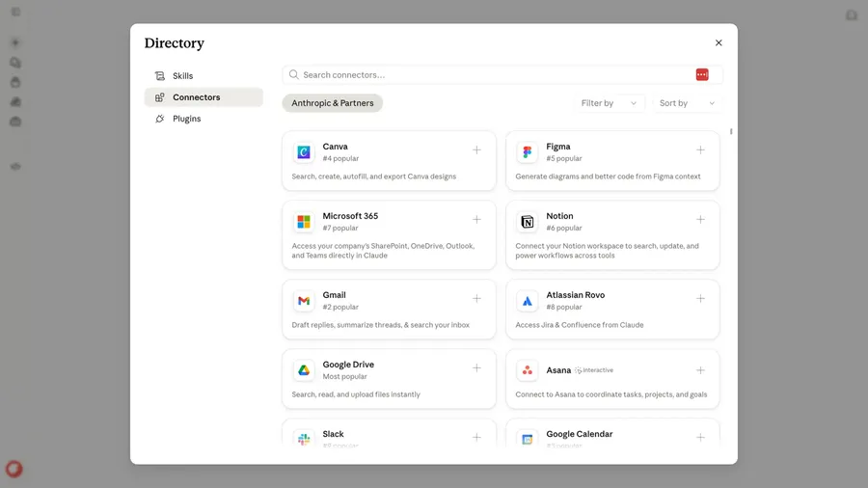
Task: Click the '#2 popular' label under Gmail
Action: pos(340,307)
